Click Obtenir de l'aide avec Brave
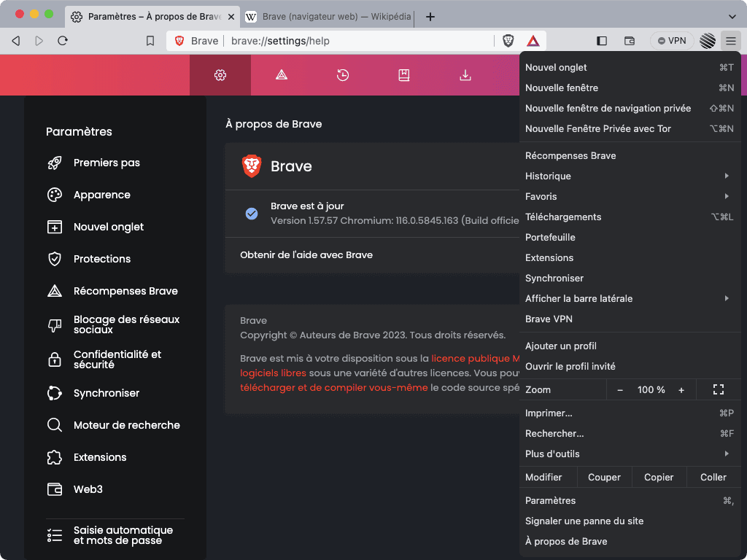The width and height of the screenshot is (747, 560). (x=306, y=255)
